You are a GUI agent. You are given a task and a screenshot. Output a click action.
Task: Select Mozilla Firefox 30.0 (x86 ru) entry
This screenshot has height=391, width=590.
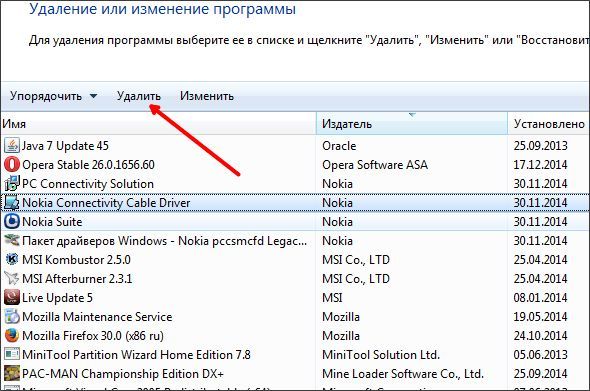point(295,336)
